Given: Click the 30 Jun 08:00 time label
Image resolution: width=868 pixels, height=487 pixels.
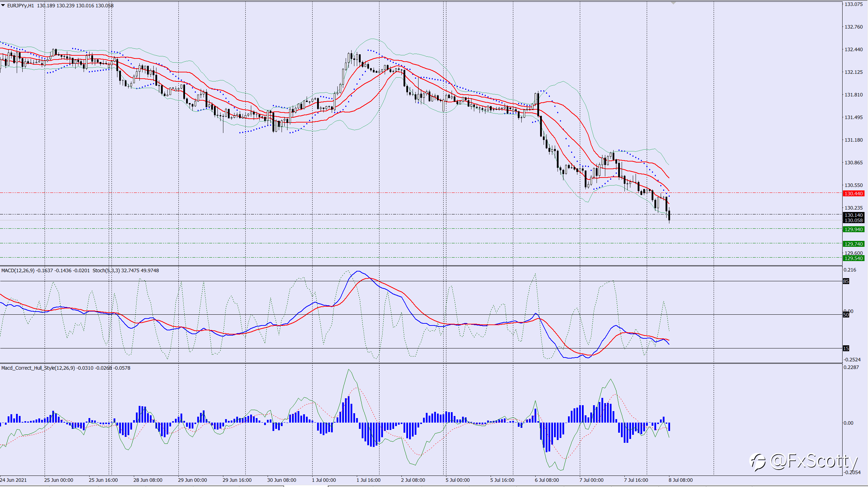Looking at the screenshot, I should 282,480.
